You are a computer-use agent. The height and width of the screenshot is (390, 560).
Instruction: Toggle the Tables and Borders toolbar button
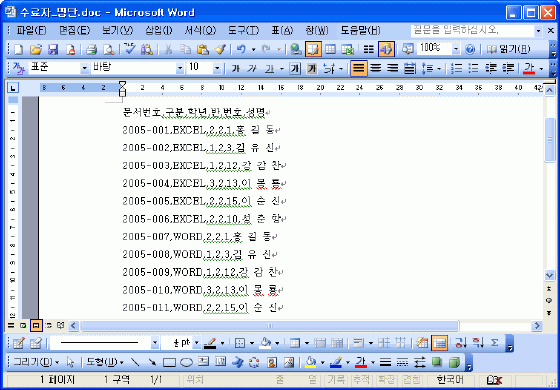314,49
